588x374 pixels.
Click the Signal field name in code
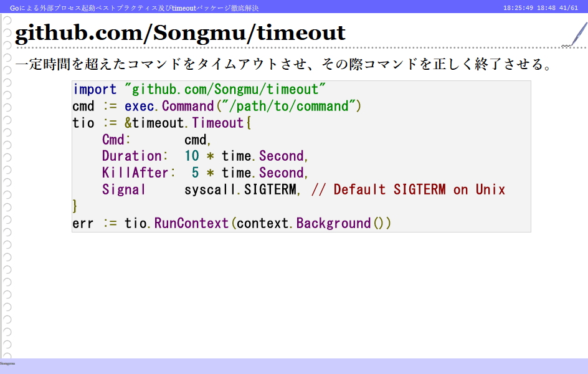point(124,190)
